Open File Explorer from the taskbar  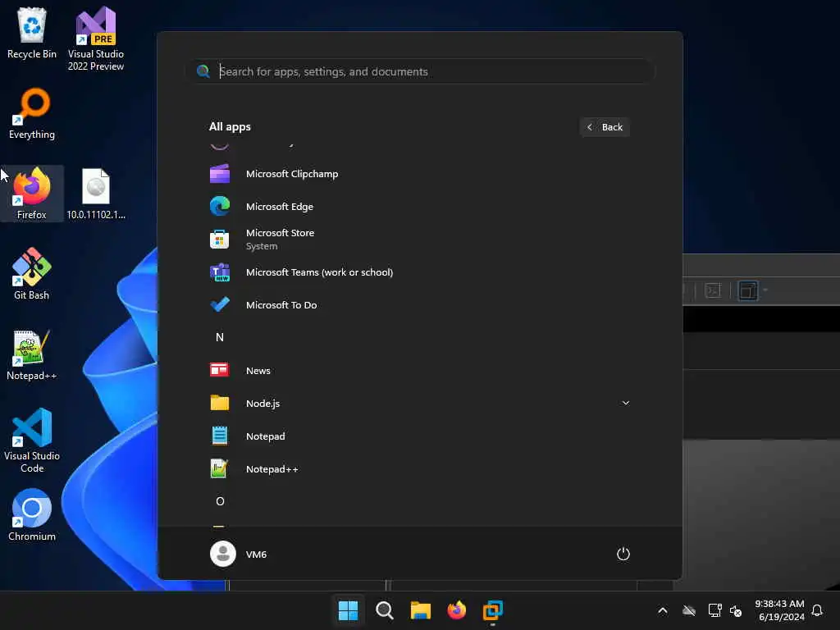[421, 610]
